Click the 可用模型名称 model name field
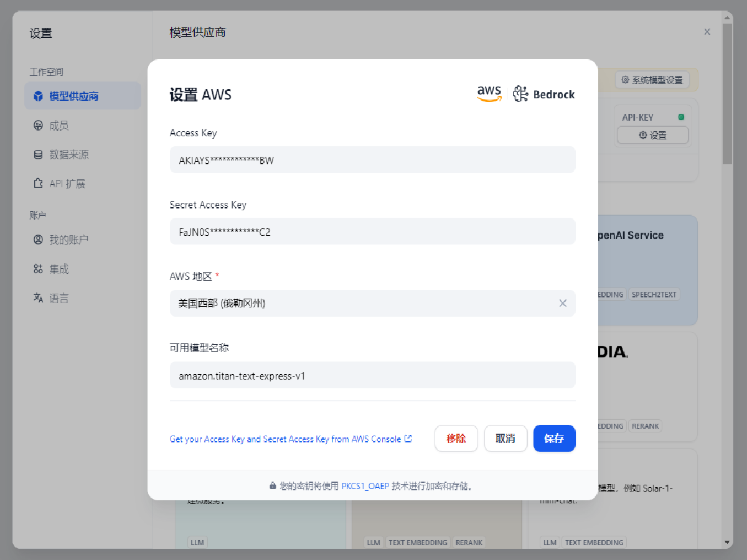Viewport: 747px width, 560px height. tap(372, 375)
